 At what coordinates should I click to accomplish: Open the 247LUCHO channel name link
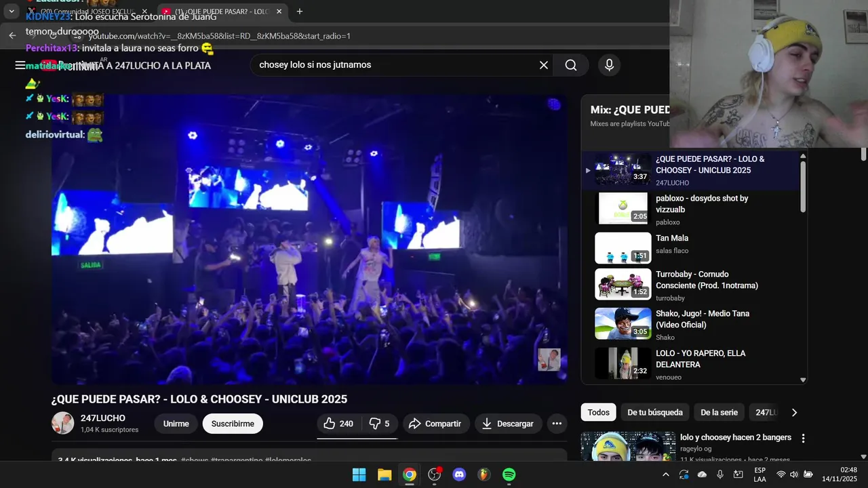pos(103,418)
